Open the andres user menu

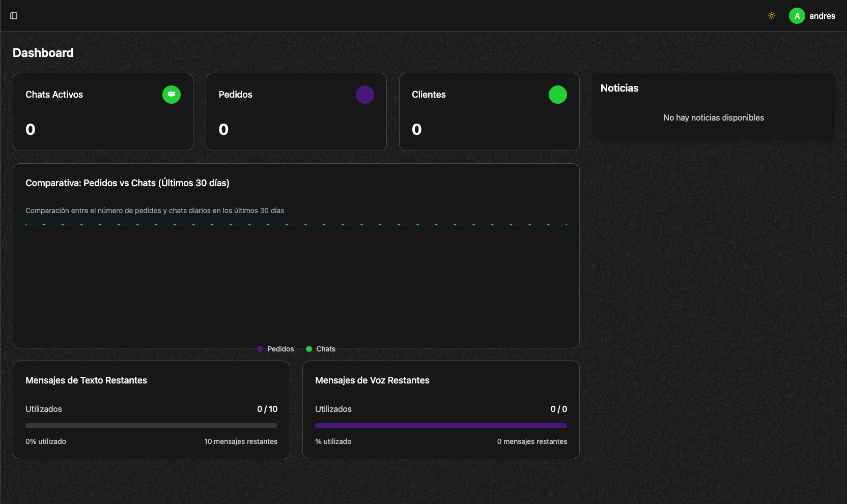click(822, 16)
